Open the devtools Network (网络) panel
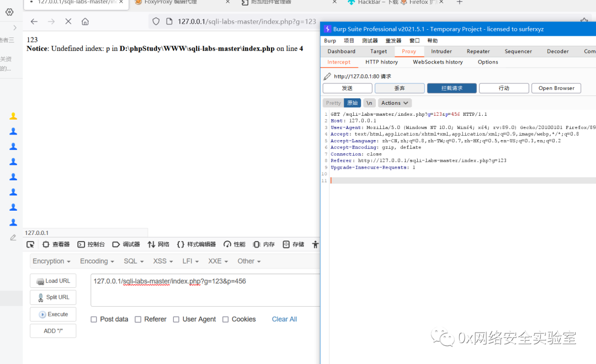Screen dimensions: 596x364 (x=158, y=244)
